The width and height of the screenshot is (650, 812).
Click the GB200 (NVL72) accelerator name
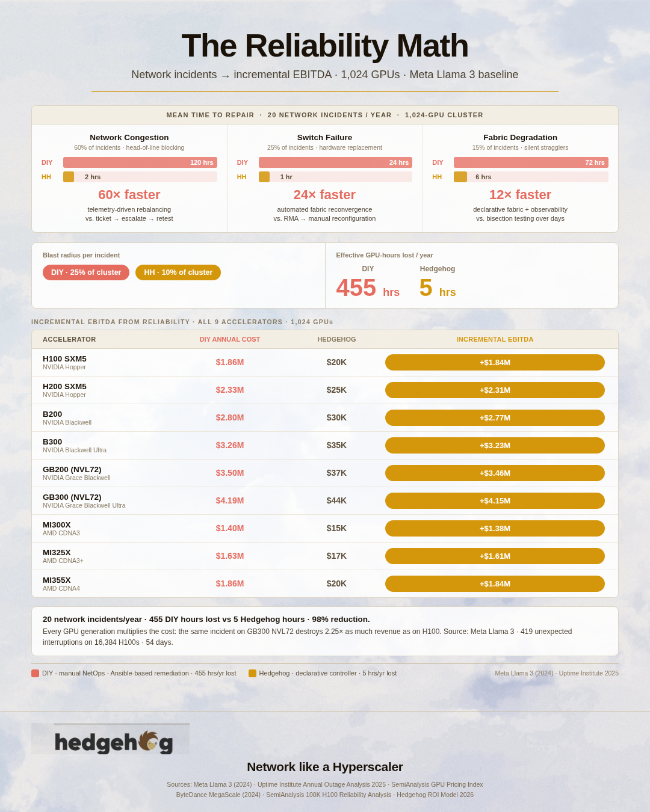[72, 470]
